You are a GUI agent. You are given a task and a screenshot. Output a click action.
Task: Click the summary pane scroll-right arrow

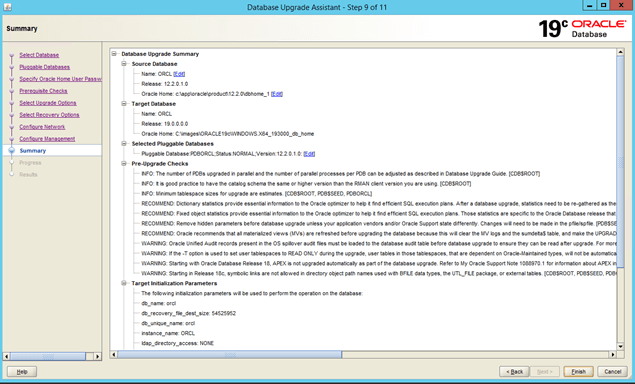613,354
